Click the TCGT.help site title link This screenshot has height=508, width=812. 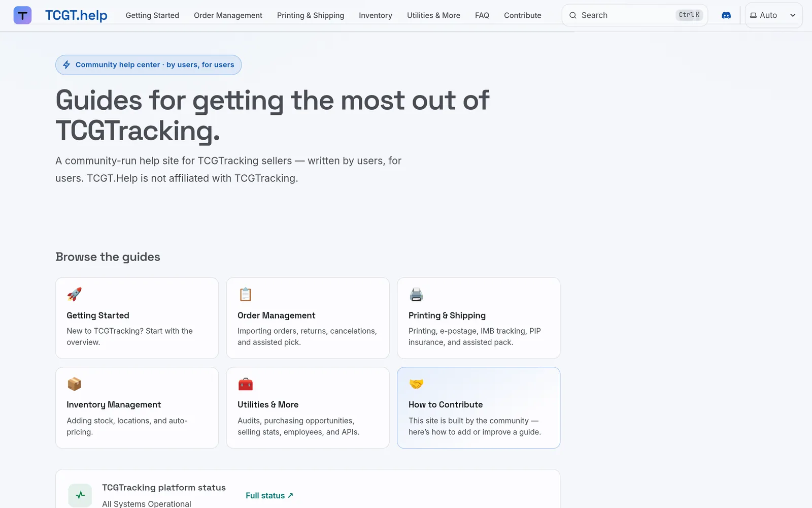pyautogui.click(x=76, y=15)
